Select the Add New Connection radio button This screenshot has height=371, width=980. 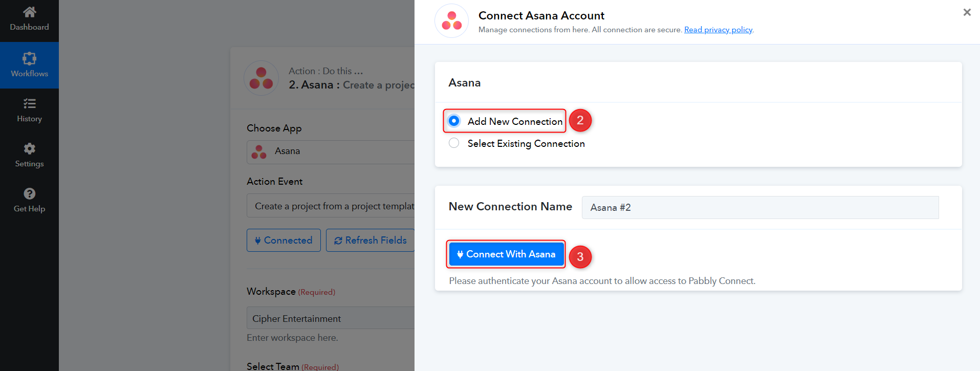[454, 121]
